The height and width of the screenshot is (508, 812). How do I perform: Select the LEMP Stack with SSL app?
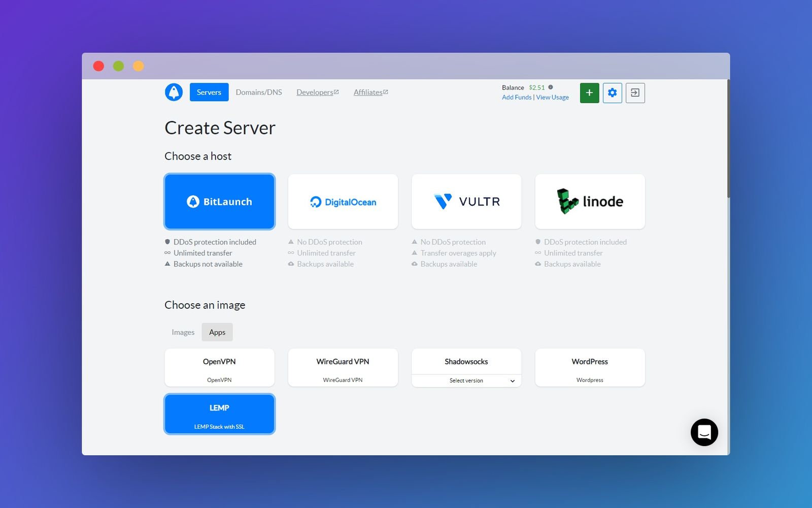coord(219,414)
